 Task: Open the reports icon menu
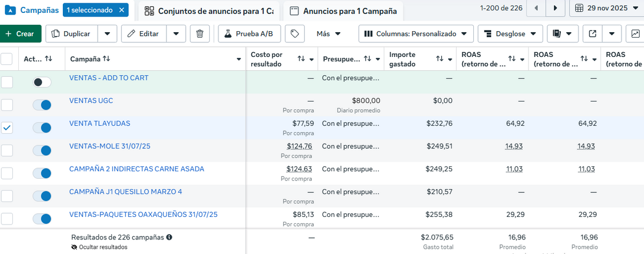click(x=562, y=34)
